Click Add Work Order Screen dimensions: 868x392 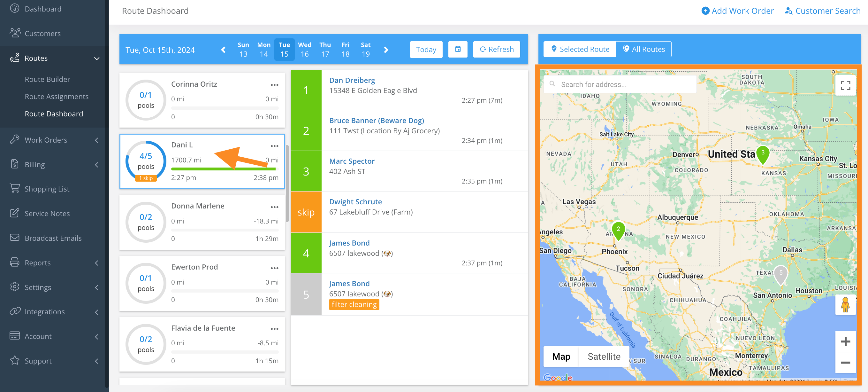click(737, 11)
